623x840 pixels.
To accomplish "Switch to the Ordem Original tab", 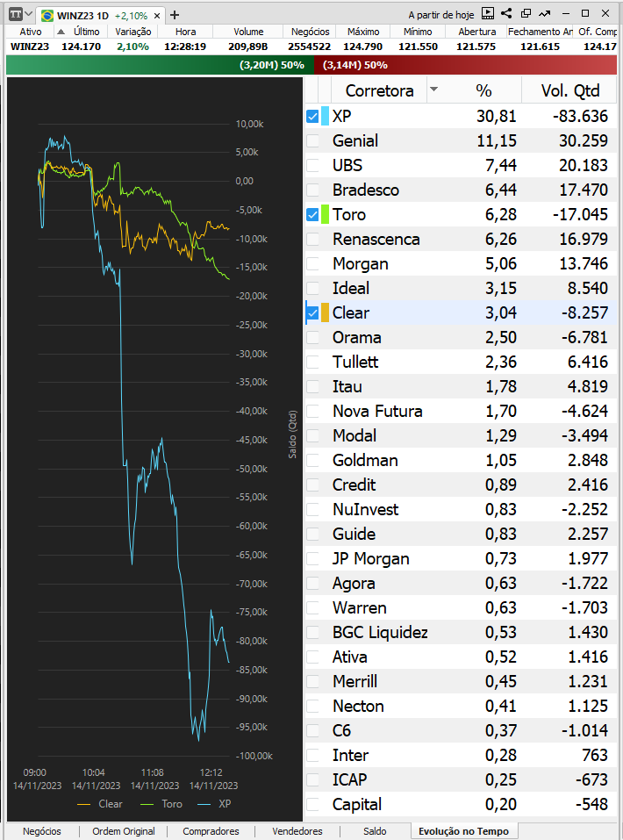I will 123,831.
